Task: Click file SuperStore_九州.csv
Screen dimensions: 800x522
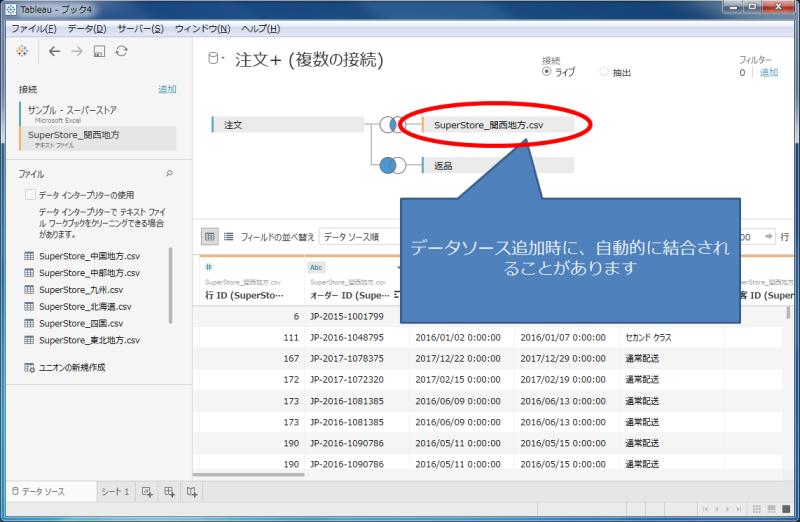Action: (x=81, y=290)
